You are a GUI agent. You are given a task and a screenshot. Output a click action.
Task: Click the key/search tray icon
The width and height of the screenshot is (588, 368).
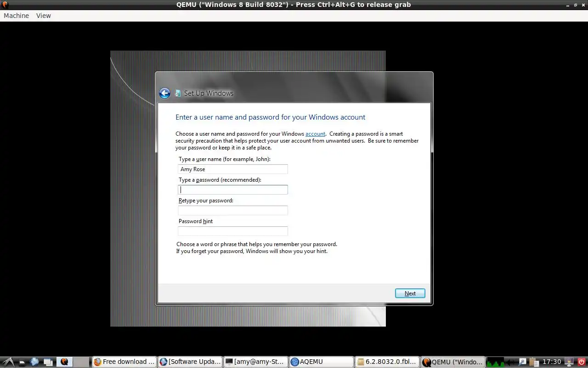pos(523,362)
